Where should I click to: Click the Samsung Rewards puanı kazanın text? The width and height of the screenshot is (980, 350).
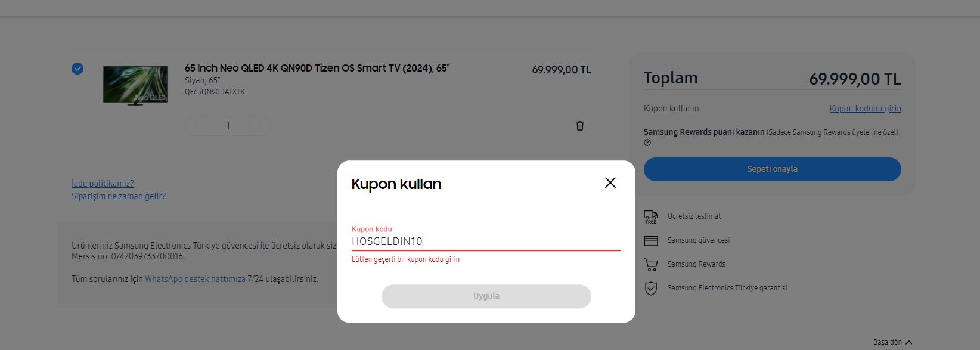point(704,132)
